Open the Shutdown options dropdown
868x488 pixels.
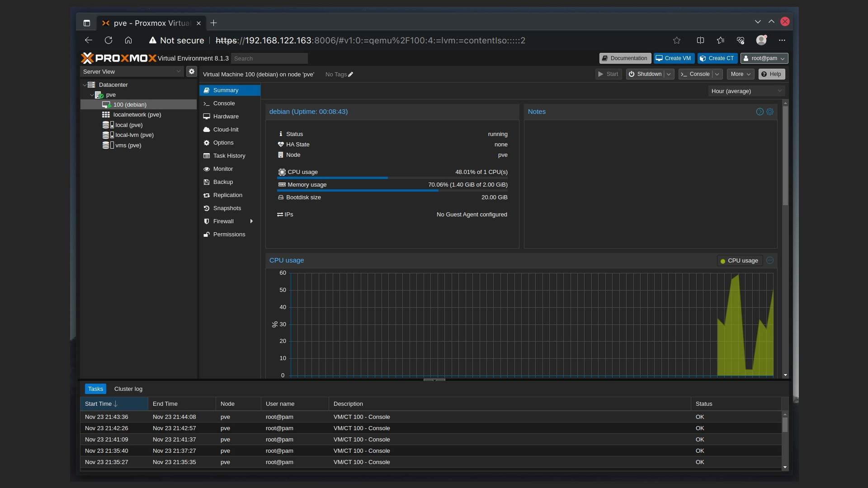[x=669, y=74]
